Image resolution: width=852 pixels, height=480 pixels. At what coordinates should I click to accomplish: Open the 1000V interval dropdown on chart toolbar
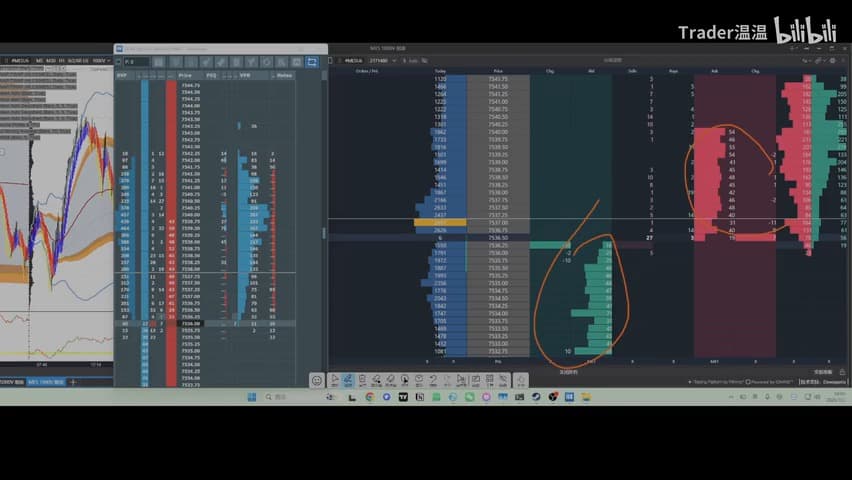coord(102,60)
